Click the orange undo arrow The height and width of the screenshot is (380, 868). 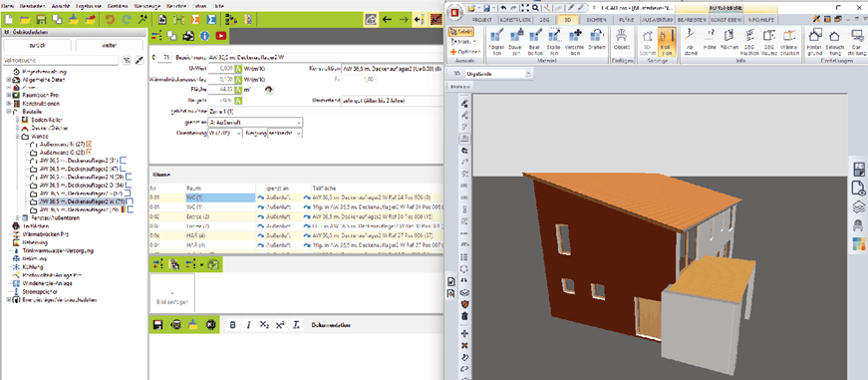click(x=110, y=19)
